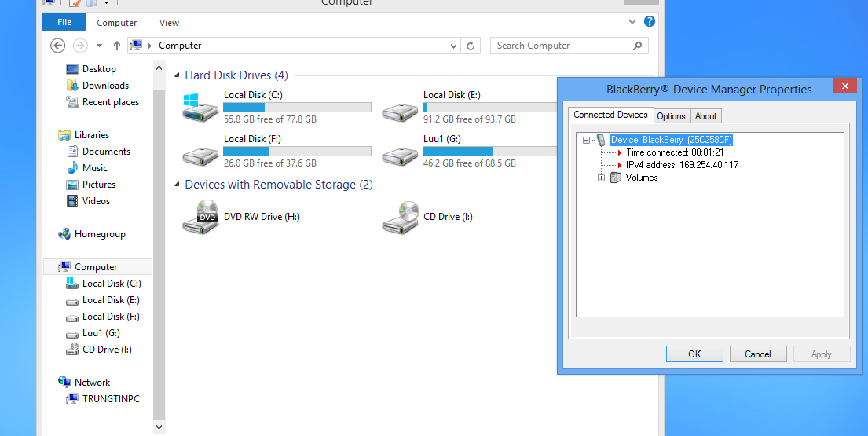Close the BlackBerry Device Manager dialog
Viewport: 868px width, 436px height.
tap(844, 86)
